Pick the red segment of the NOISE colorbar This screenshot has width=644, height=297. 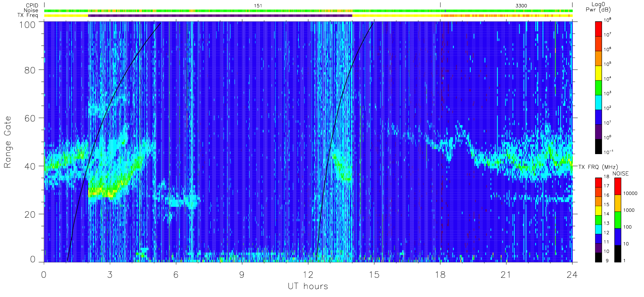(x=618, y=187)
